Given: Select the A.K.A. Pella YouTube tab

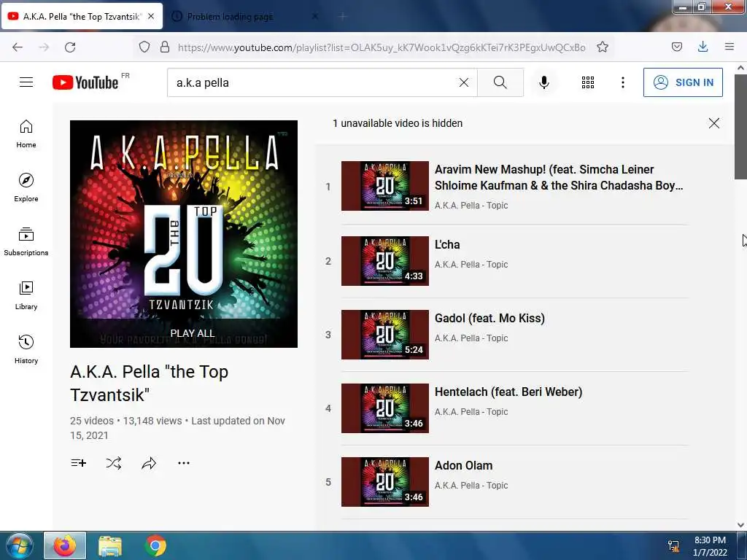Looking at the screenshot, I should [x=82, y=17].
